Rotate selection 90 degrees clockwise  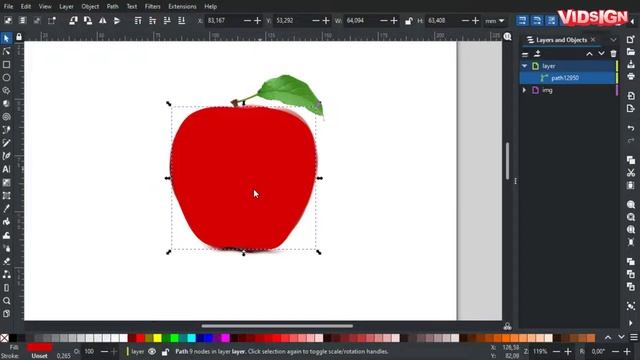[87, 20]
